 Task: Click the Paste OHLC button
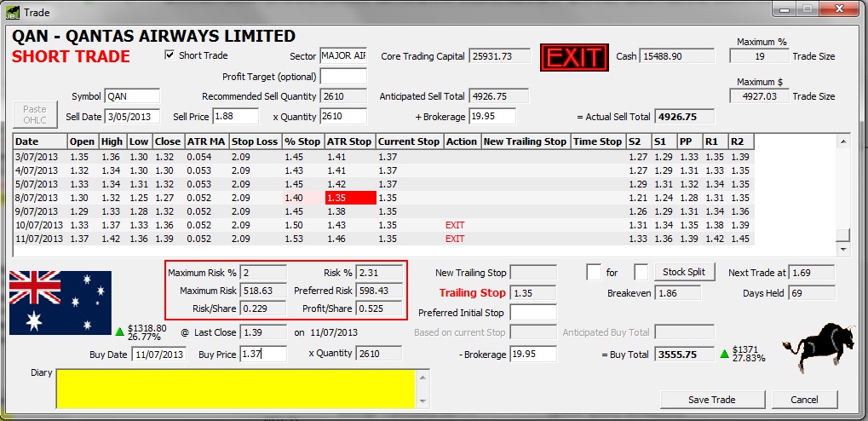coord(34,114)
